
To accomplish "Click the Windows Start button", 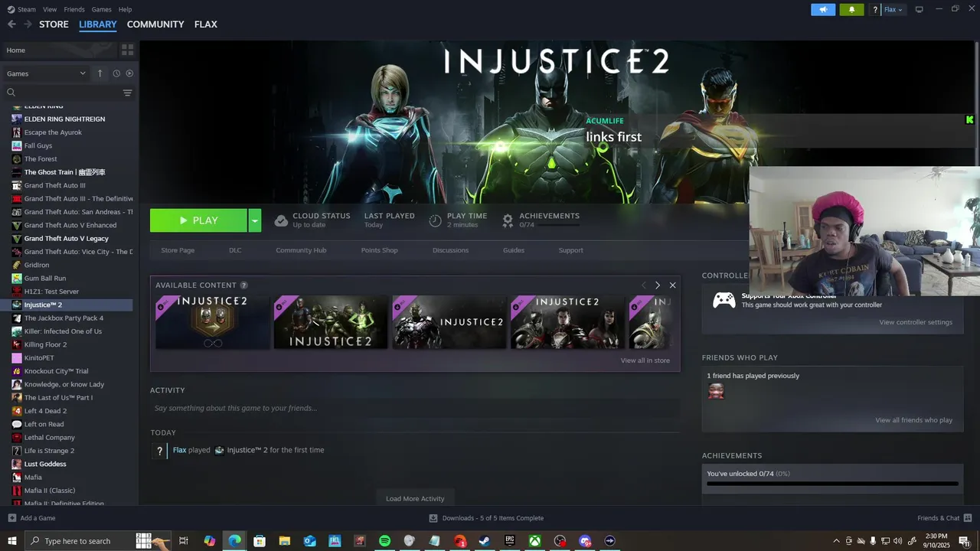I will tap(11, 541).
